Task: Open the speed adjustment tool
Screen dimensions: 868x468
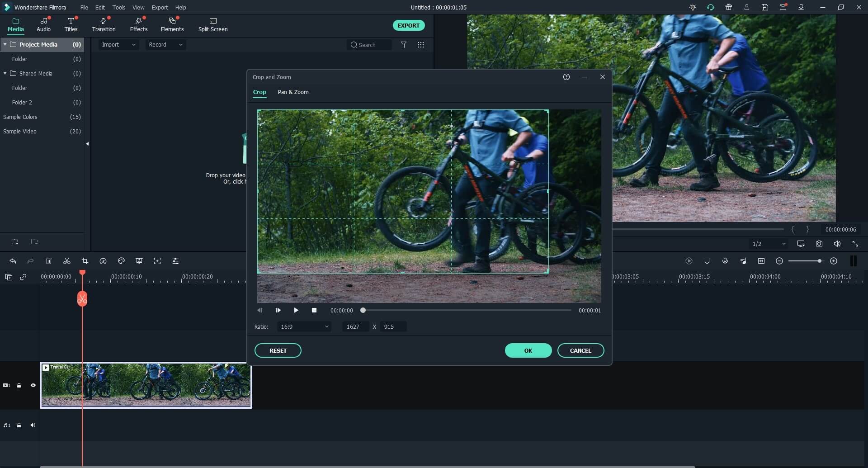Action: coord(103,261)
